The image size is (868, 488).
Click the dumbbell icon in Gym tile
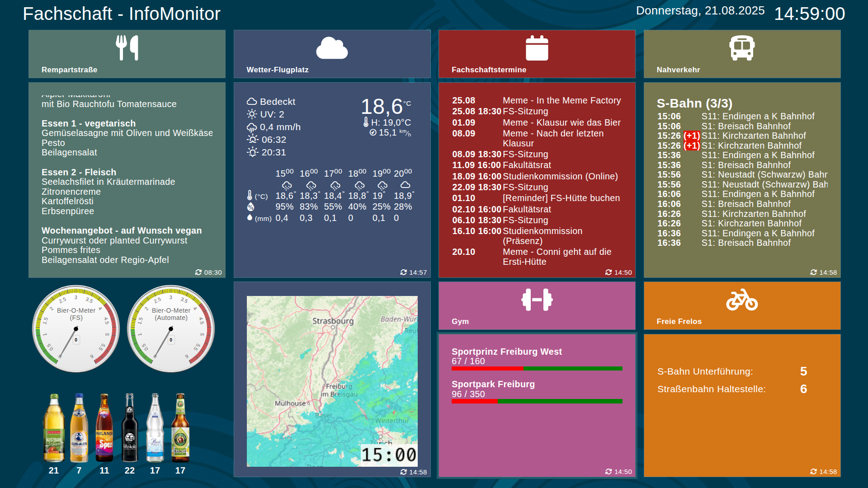point(537,300)
